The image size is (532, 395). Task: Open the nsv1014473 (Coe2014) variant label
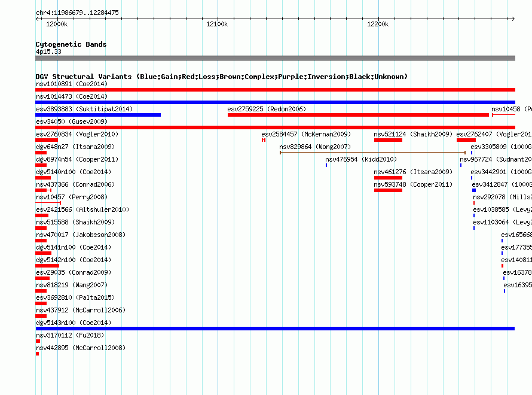click(x=72, y=96)
